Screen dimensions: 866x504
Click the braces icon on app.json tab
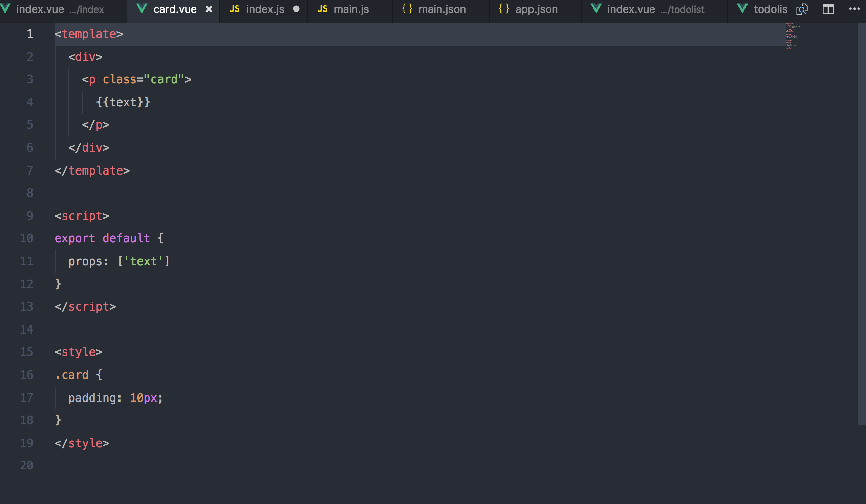pos(504,9)
